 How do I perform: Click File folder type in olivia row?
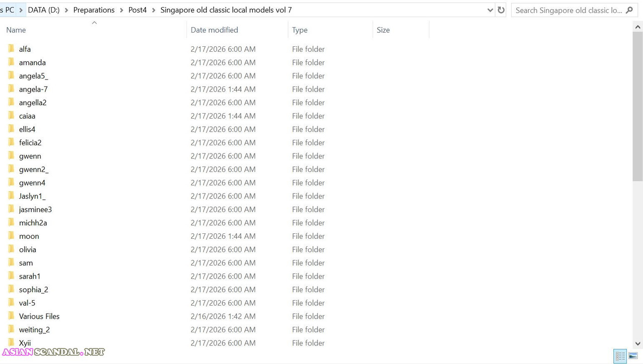tap(308, 249)
